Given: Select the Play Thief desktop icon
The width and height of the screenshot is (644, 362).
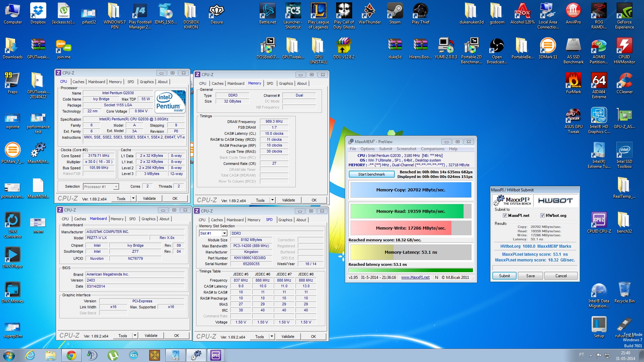Looking at the screenshot, I should [420, 14].
